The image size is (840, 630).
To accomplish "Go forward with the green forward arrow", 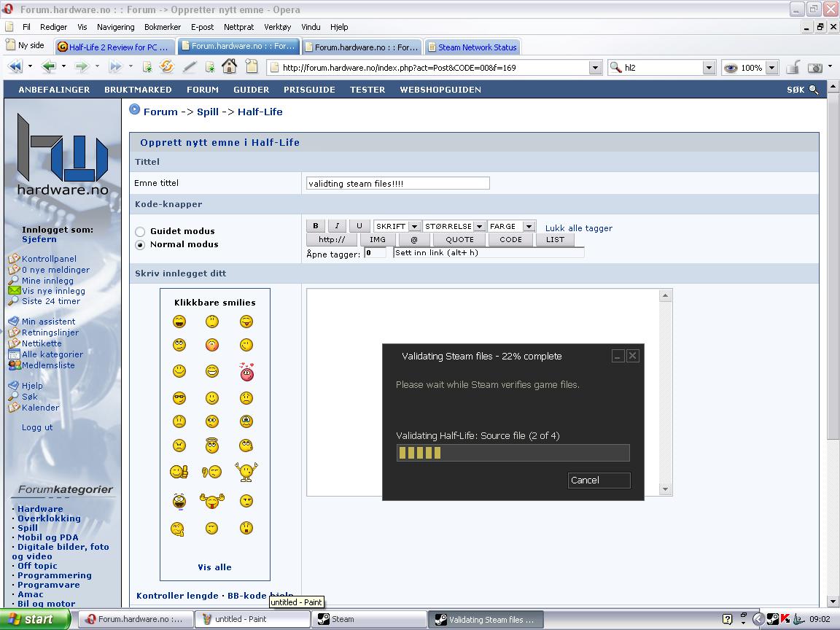I will (x=82, y=67).
